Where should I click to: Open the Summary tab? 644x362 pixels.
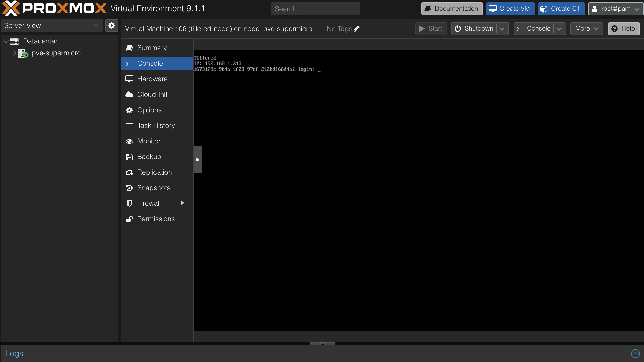(x=157, y=48)
